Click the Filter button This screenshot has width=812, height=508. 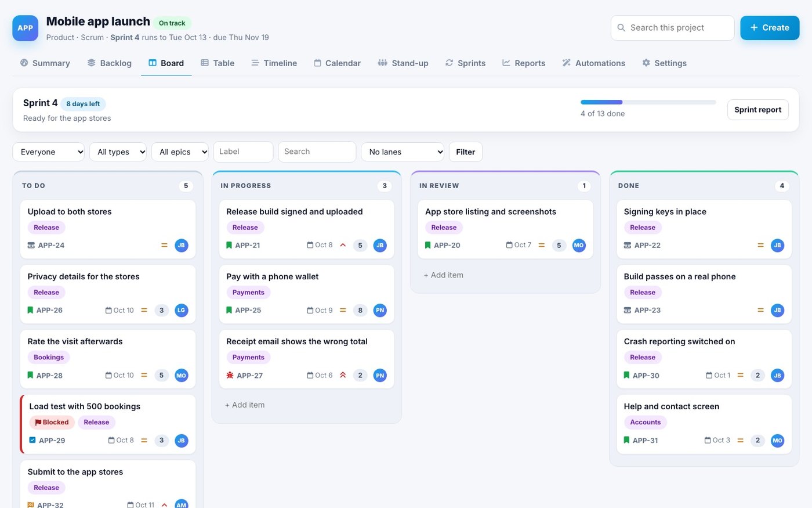coord(466,152)
